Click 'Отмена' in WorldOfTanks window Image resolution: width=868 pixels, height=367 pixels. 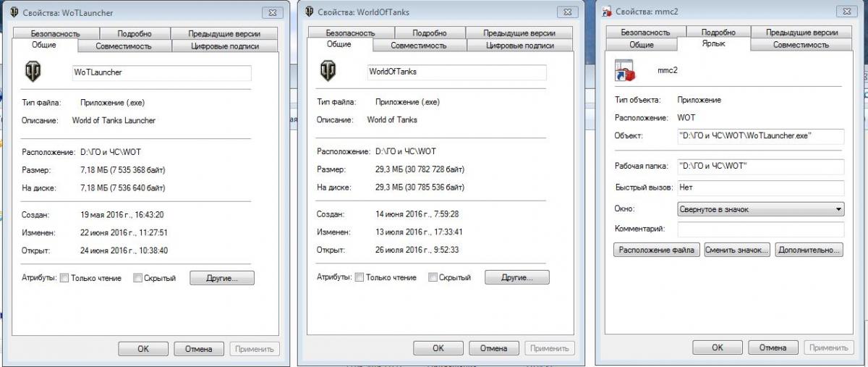(494, 348)
